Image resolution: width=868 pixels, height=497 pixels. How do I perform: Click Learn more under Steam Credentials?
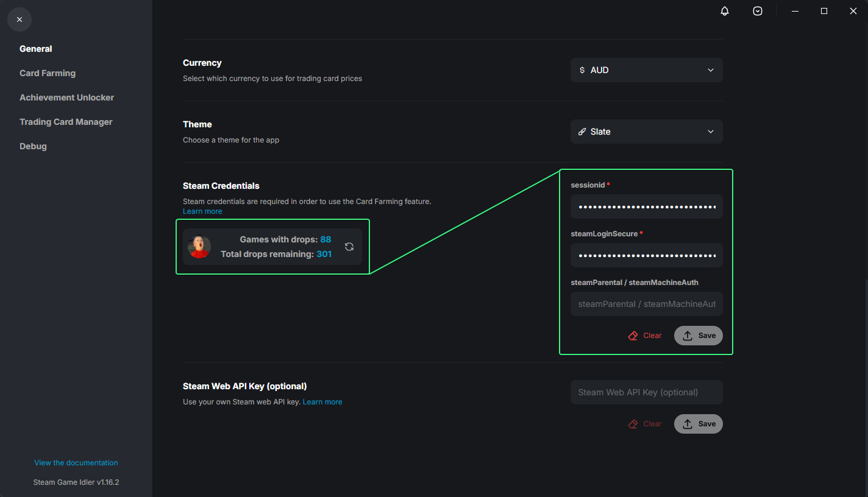click(202, 211)
